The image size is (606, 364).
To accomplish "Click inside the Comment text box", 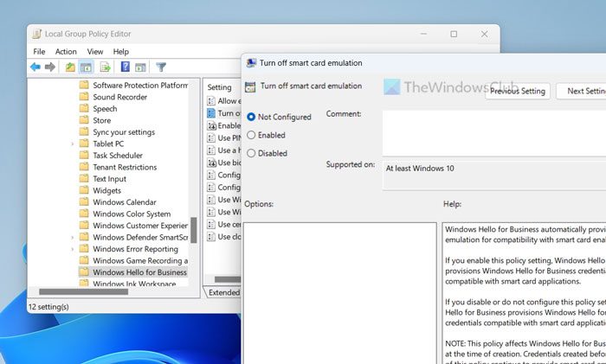I will click(494, 133).
